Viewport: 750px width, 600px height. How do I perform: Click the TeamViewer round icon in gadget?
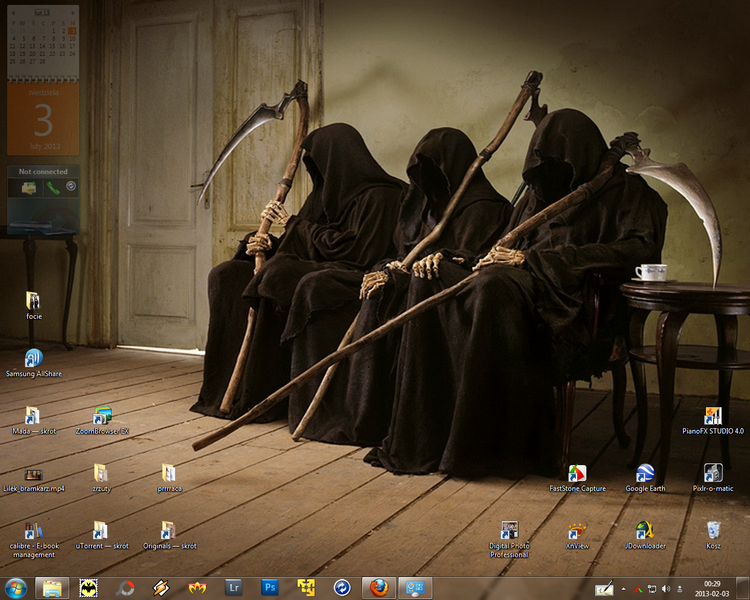pyautogui.click(x=71, y=186)
